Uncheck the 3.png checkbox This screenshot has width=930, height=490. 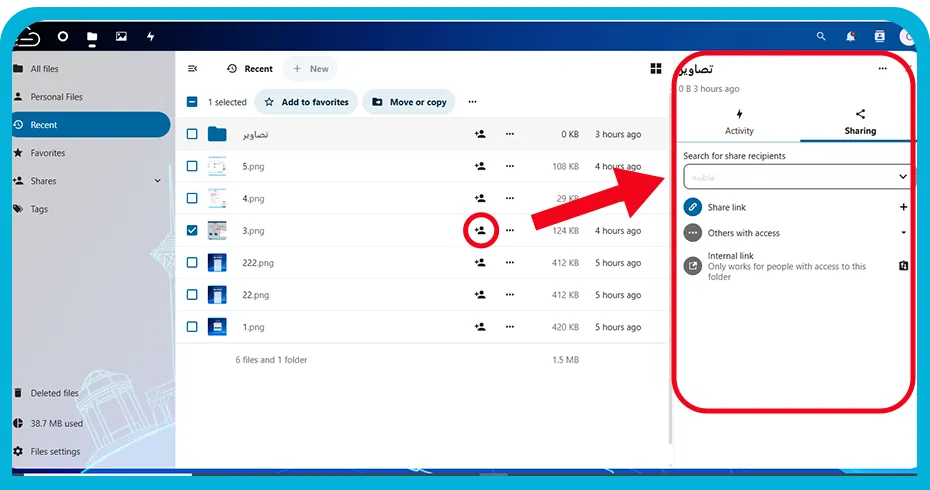pyautogui.click(x=192, y=230)
